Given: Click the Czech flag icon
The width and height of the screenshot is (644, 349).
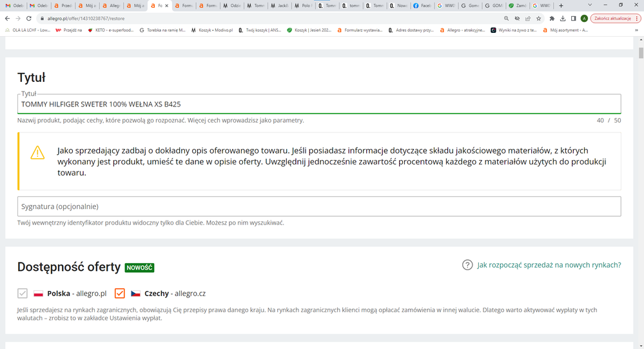Looking at the screenshot, I should click(135, 294).
